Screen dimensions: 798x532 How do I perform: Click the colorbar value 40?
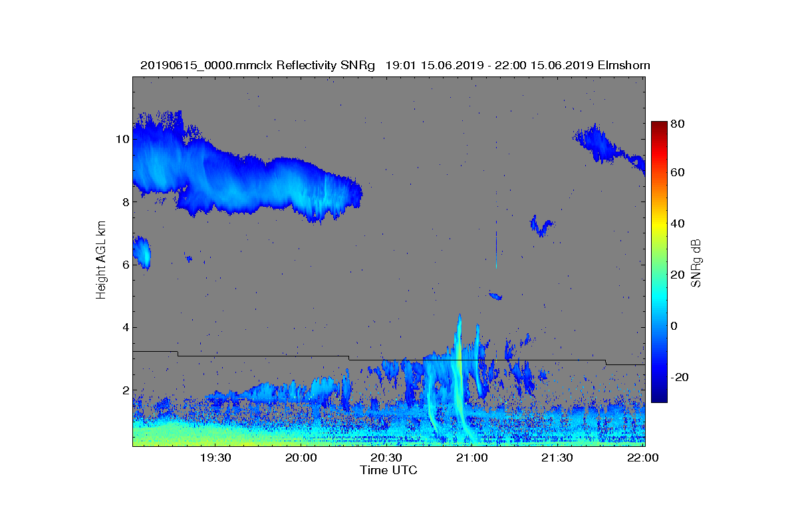678,223
